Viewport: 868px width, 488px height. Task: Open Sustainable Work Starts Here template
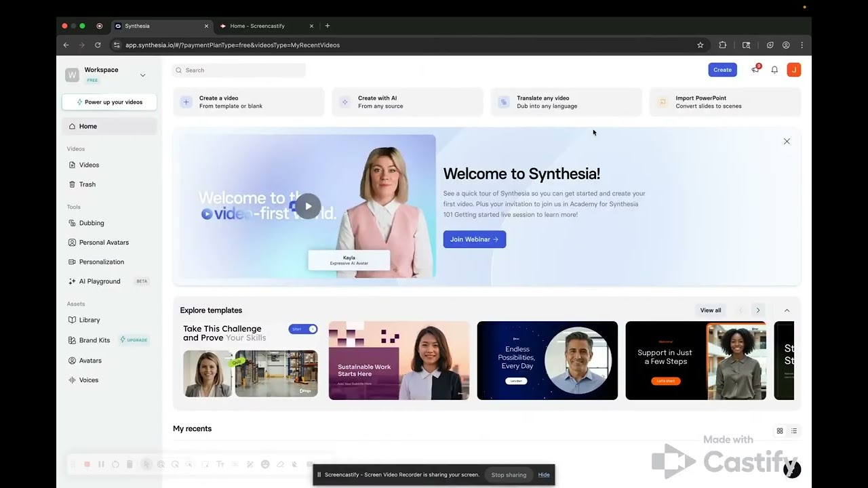point(399,361)
